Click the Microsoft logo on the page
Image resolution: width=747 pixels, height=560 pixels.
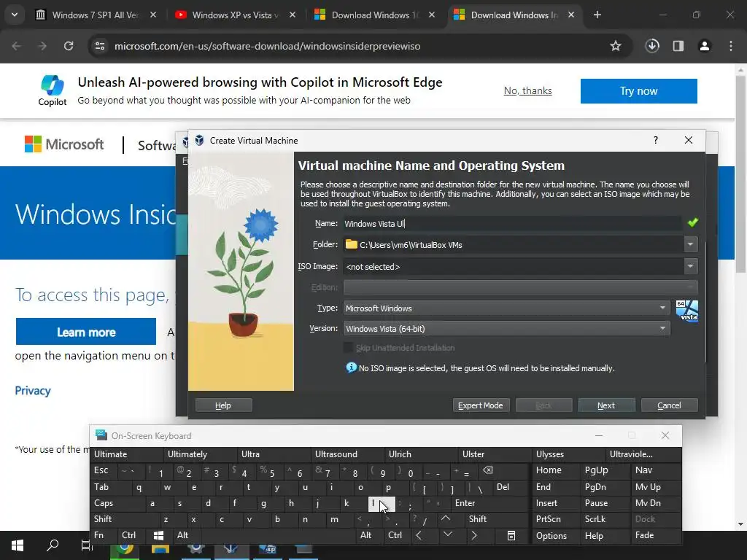click(64, 144)
